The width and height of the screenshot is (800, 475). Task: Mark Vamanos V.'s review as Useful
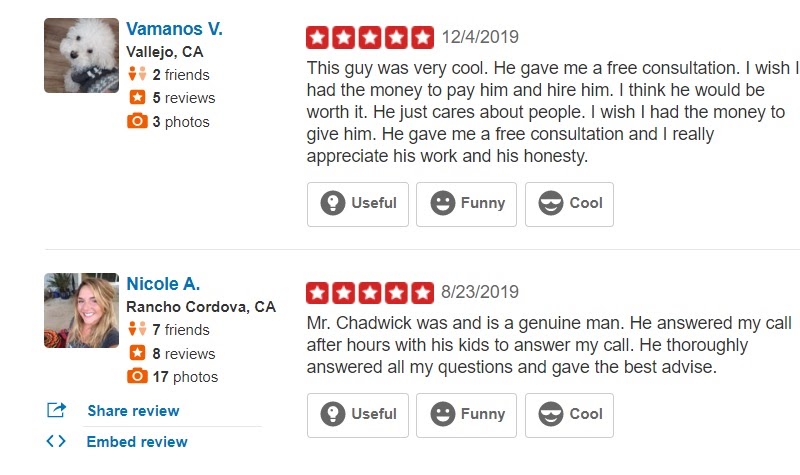click(x=358, y=204)
